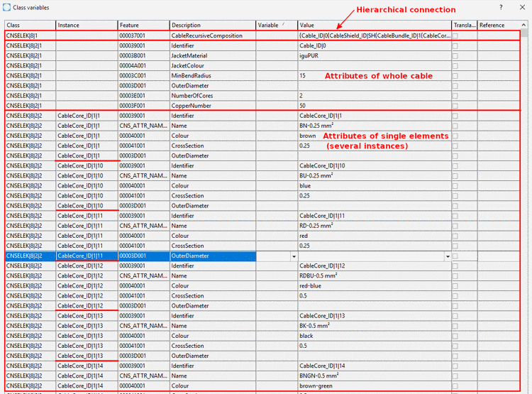Click the Reference column header
Viewport: 532px width, 394px height.
pyautogui.click(x=499, y=25)
